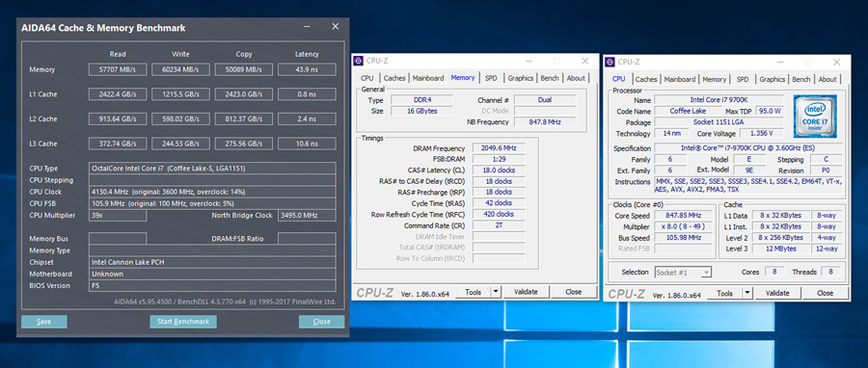The image size is (868, 368).
Task: Click Close button at bottom of AIDA64
Action: (x=321, y=322)
